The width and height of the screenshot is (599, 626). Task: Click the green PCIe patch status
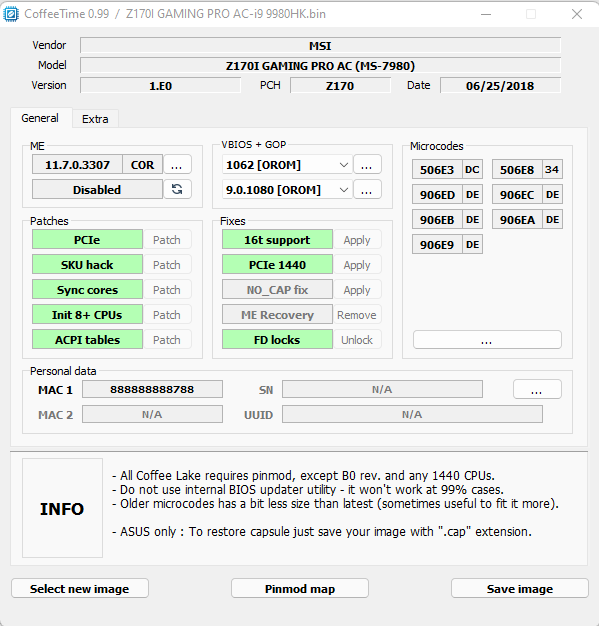pos(87,240)
